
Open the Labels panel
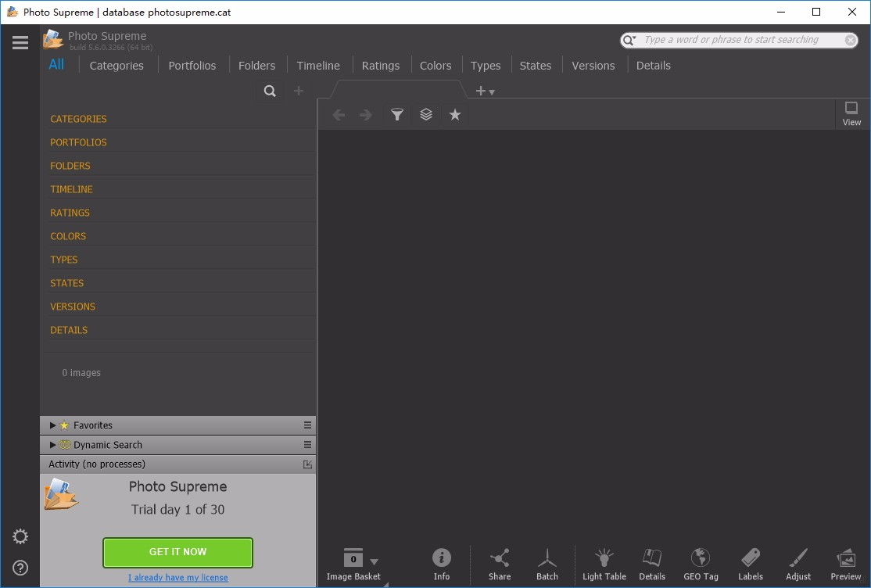(751, 564)
